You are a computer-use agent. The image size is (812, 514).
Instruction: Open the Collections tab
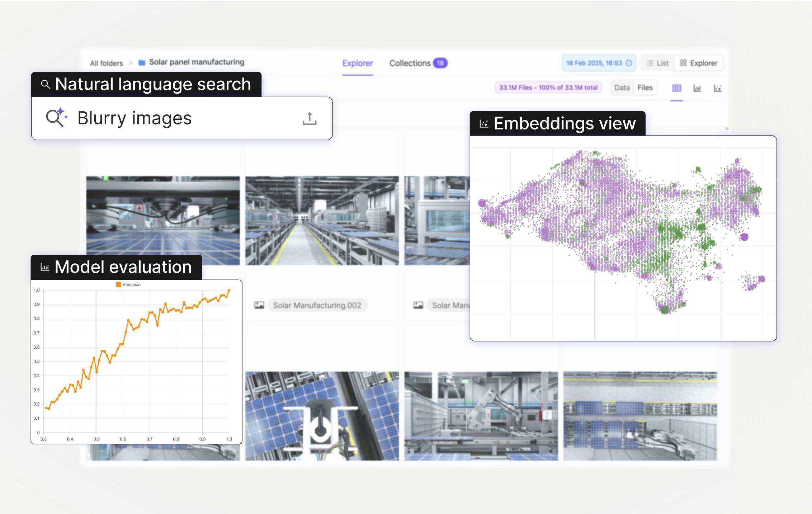tap(410, 63)
